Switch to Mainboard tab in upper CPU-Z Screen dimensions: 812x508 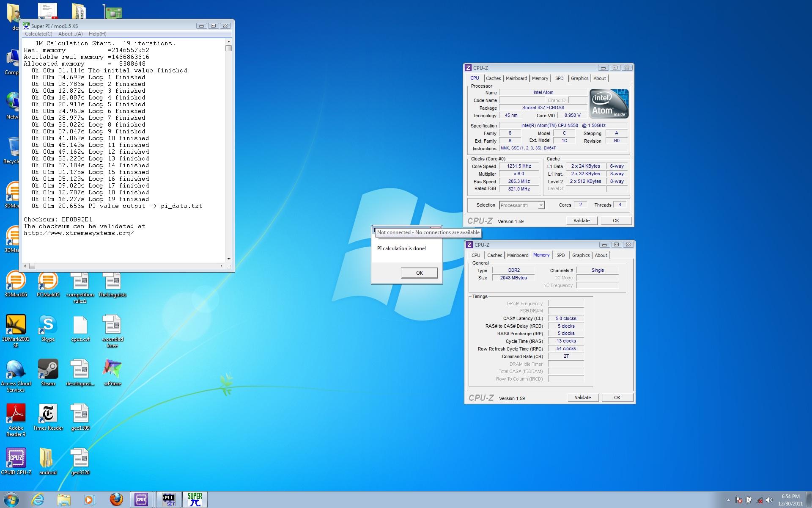(516, 78)
